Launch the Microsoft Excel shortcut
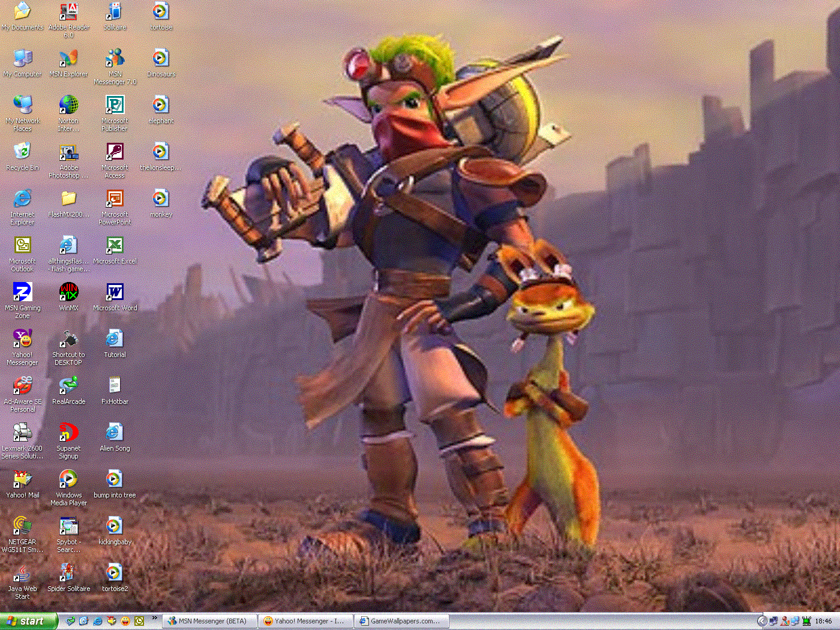This screenshot has width=840, height=630. click(x=115, y=250)
